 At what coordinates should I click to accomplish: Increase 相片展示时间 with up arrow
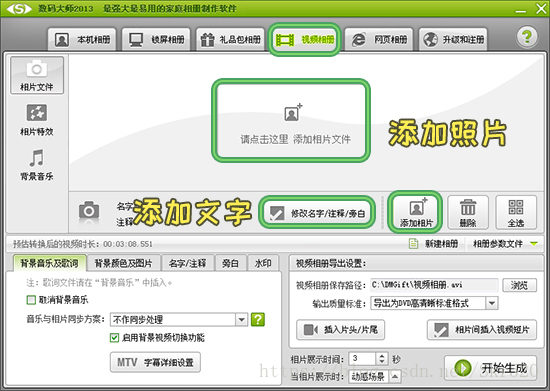382,356
